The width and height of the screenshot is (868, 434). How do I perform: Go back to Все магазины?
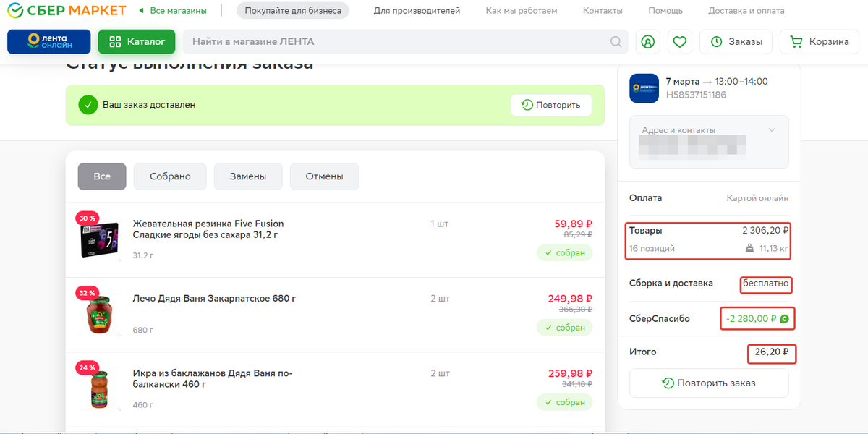tap(172, 11)
